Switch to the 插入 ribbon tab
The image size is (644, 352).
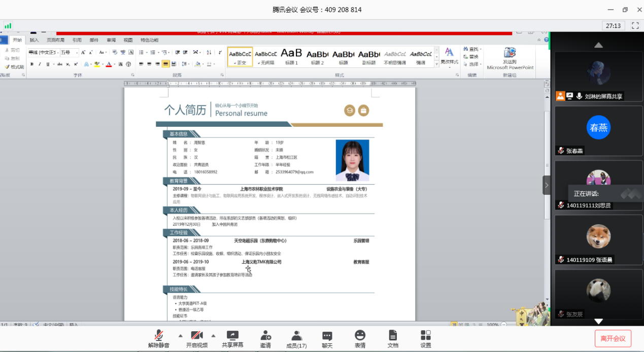coord(34,40)
